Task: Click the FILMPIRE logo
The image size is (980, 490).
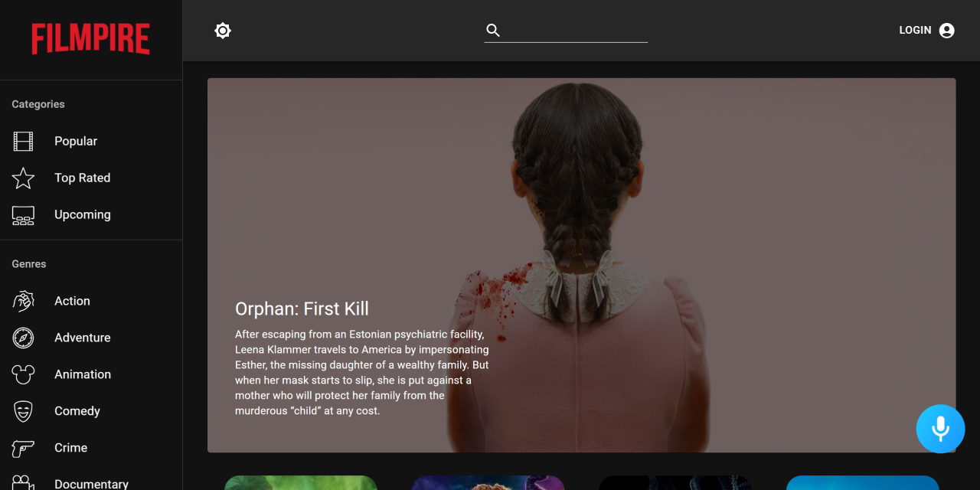Action: click(x=91, y=39)
